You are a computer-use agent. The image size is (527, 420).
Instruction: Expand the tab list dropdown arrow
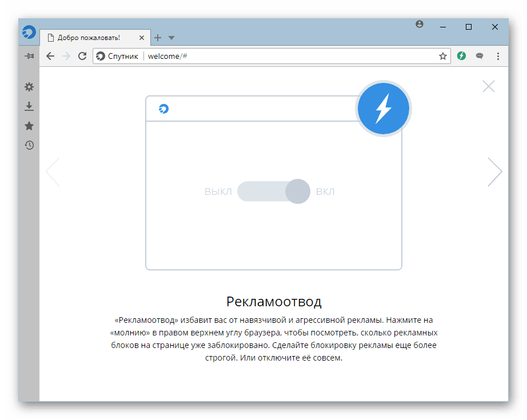(171, 38)
